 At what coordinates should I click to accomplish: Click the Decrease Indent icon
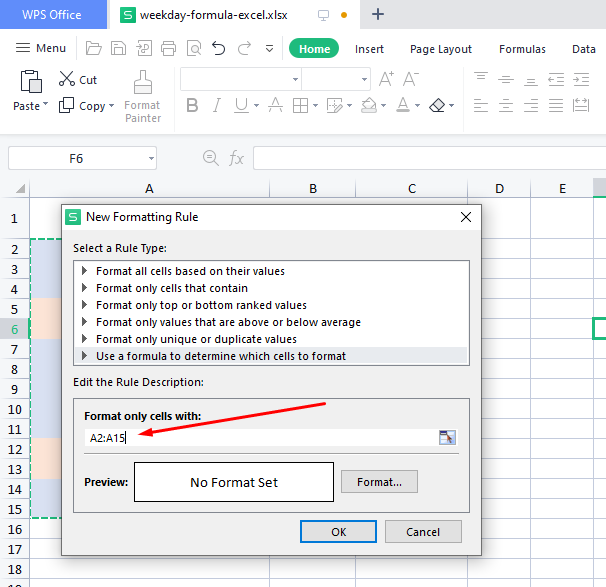[x=556, y=79]
